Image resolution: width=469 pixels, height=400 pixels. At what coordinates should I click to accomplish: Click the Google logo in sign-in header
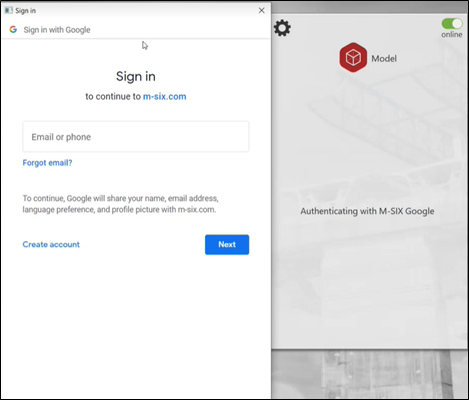pos(13,29)
